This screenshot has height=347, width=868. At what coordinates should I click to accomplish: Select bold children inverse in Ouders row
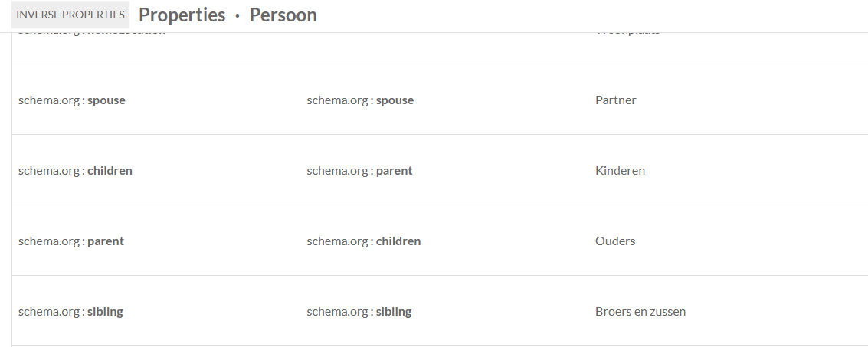pos(398,241)
